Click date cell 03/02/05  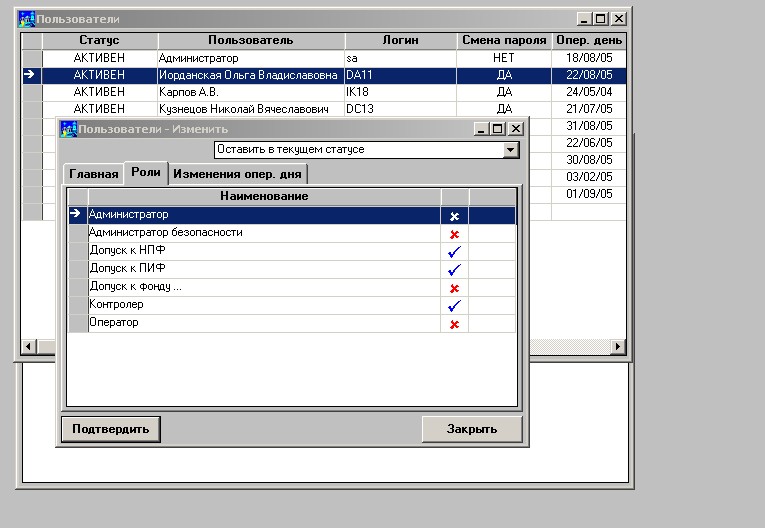click(589, 177)
